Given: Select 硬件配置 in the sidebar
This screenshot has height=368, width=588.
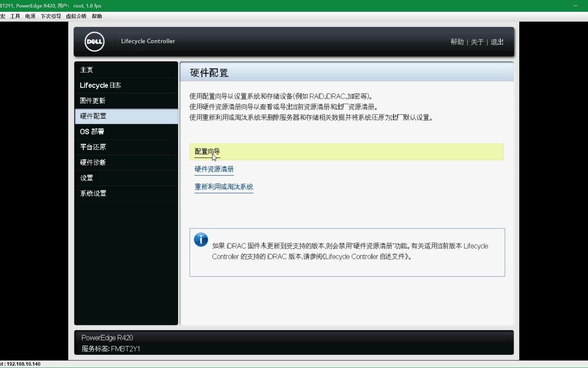Looking at the screenshot, I should click(x=126, y=116).
